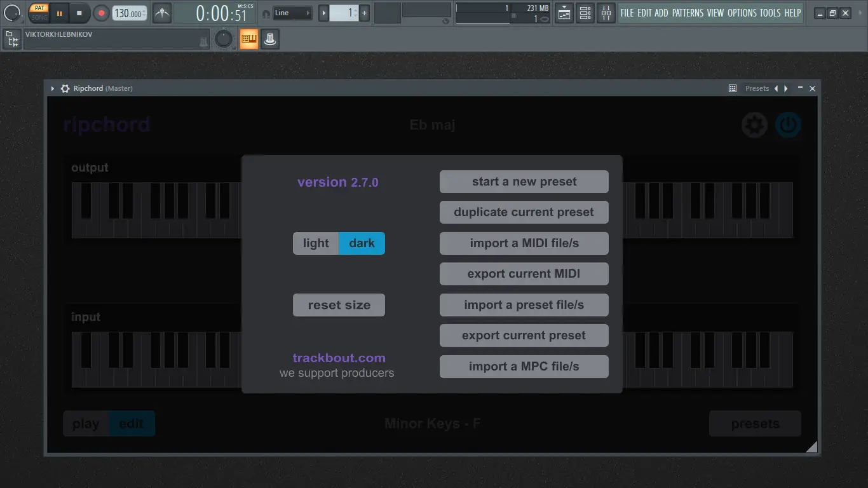
Task: Arm the record button
Action: click(x=101, y=13)
